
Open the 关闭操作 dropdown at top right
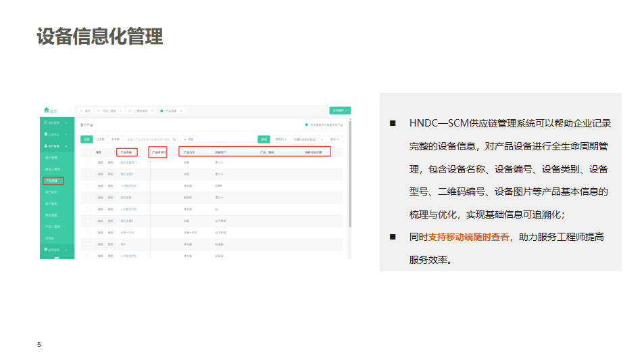pos(340,110)
